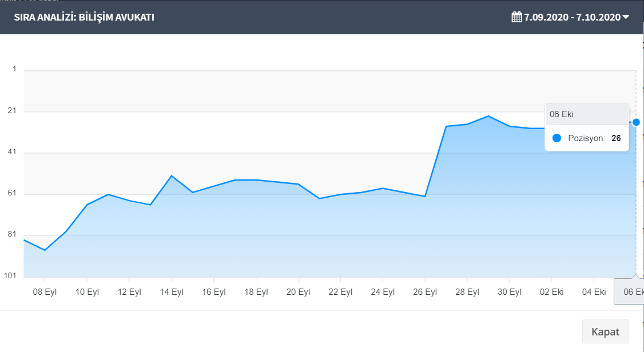Open the calendar icon date picker

516,17
